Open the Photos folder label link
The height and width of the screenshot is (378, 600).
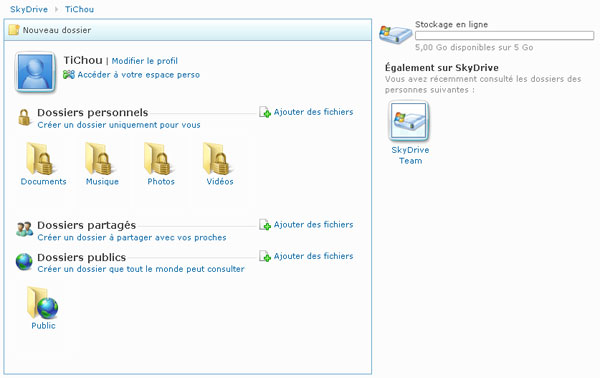(x=161, y=181)
